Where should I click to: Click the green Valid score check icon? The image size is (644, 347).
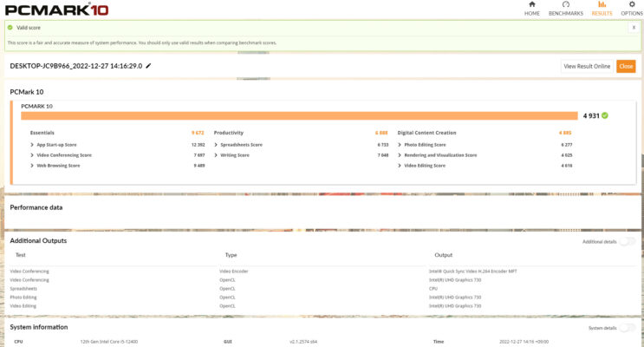[x=10, y=28]
